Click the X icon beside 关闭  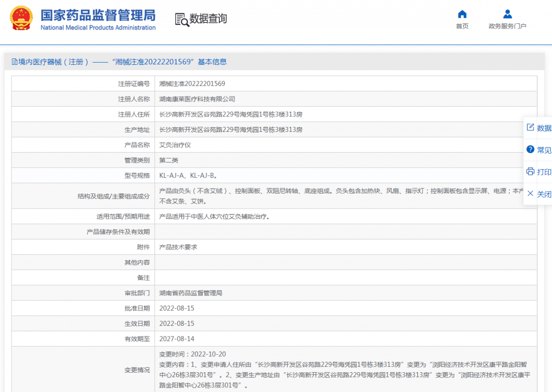coord(530,193)
